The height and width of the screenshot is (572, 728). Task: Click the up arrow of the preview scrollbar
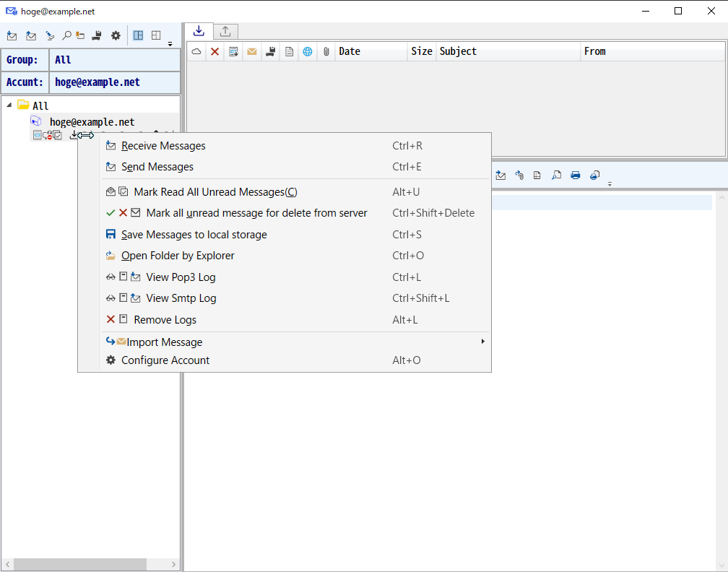tap(721, 197)
